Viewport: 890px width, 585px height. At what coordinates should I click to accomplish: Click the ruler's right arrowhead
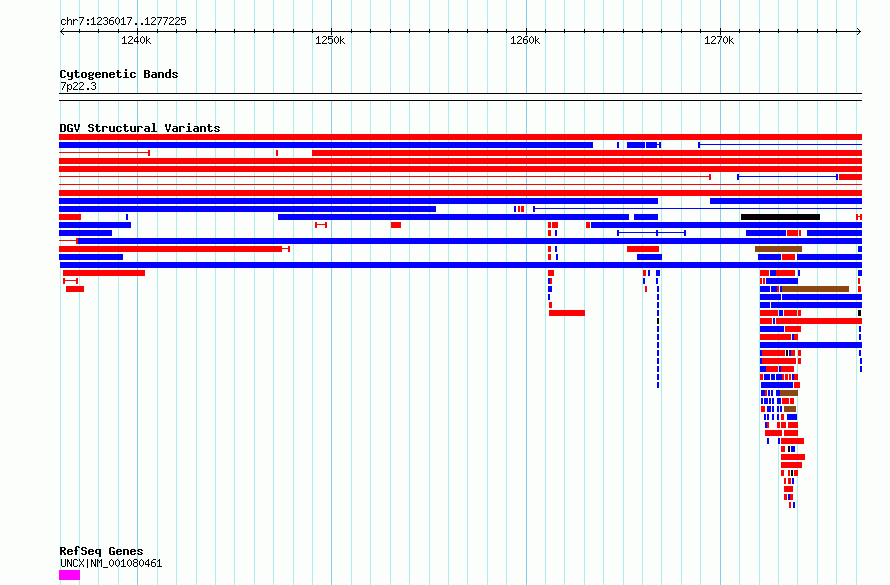click(x=859, y=32)
